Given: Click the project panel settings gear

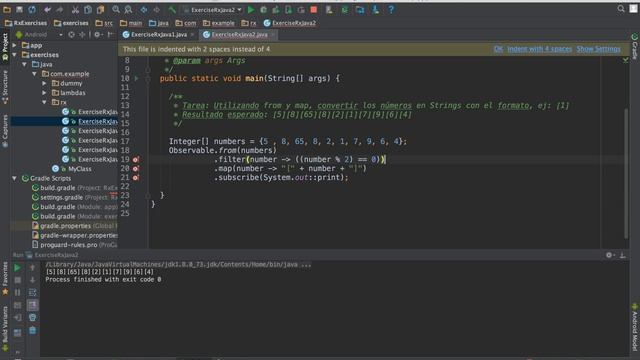Looking at the screenshot, I should coord(97,35).
